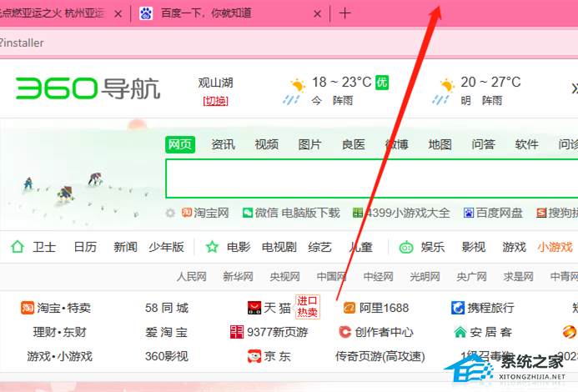
Task: Click the Baidu paw favicon on tab
Action: (146, 13)
